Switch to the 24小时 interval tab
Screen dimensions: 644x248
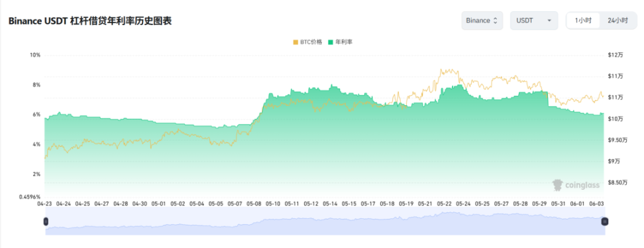[617, 21]
